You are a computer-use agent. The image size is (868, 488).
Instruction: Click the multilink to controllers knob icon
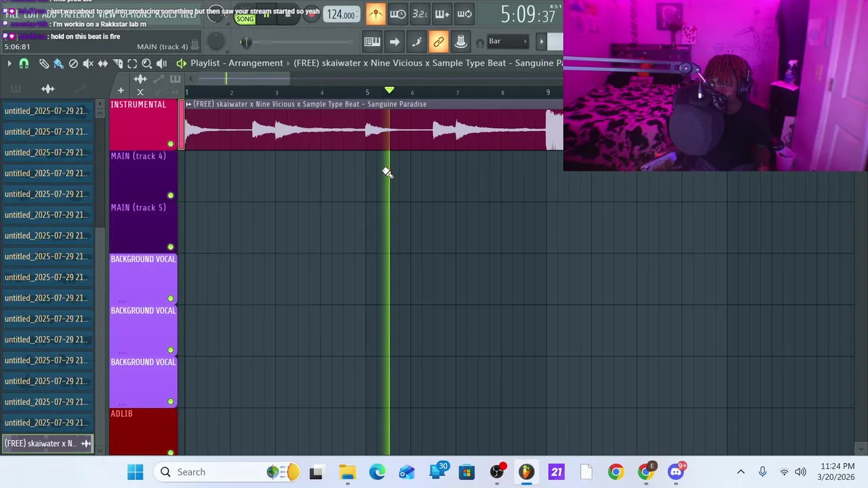(460, 42)
